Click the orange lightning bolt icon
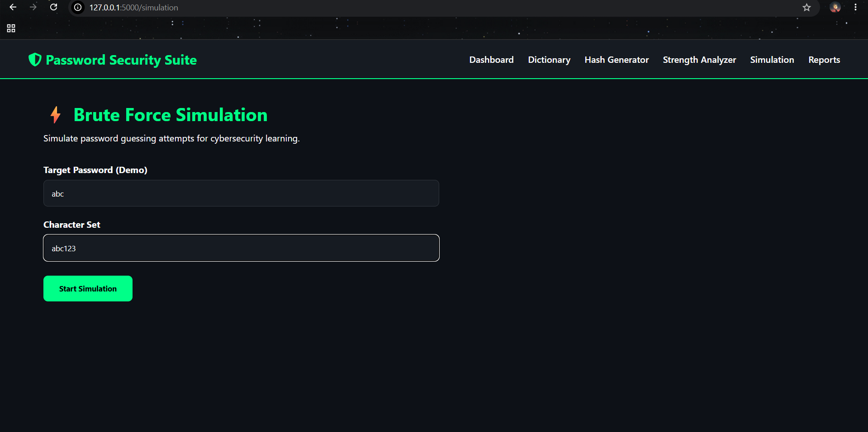The width and height of the screenshot is (868, 432). [x=55, y=115]
